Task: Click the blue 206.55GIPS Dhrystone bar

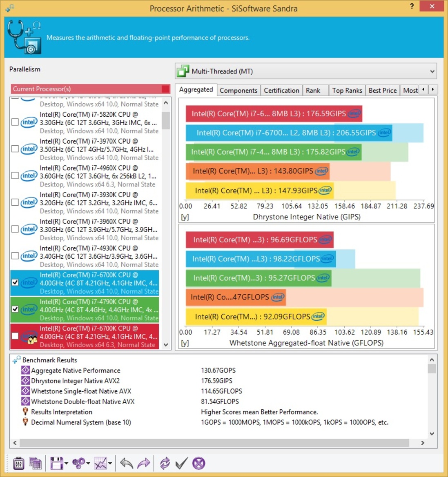Action: pos(289,133)
